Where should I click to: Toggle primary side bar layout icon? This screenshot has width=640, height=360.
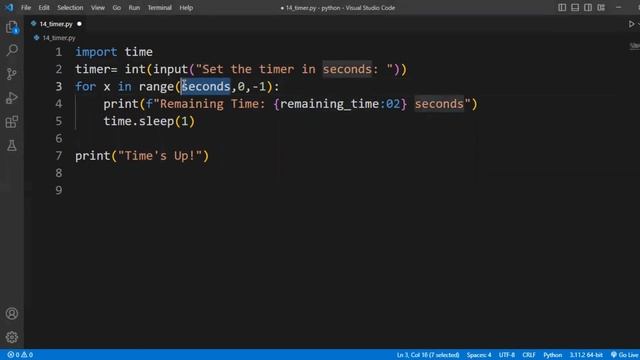(562, 7)
